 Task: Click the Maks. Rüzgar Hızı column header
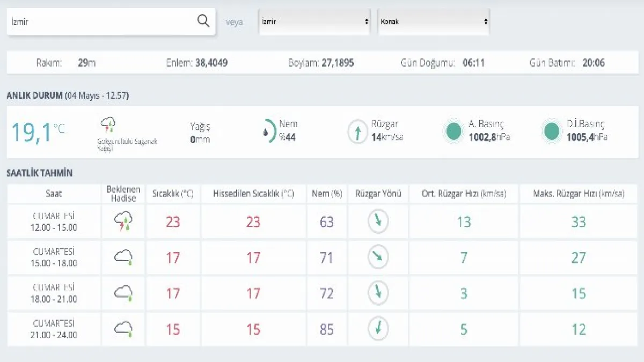coord(579,194)
